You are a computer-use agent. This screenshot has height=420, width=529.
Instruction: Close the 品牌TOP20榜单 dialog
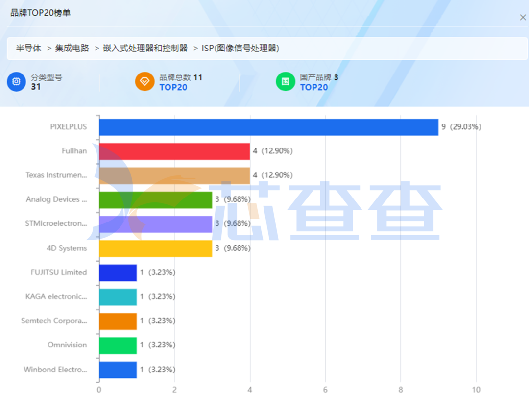(524, 18)
